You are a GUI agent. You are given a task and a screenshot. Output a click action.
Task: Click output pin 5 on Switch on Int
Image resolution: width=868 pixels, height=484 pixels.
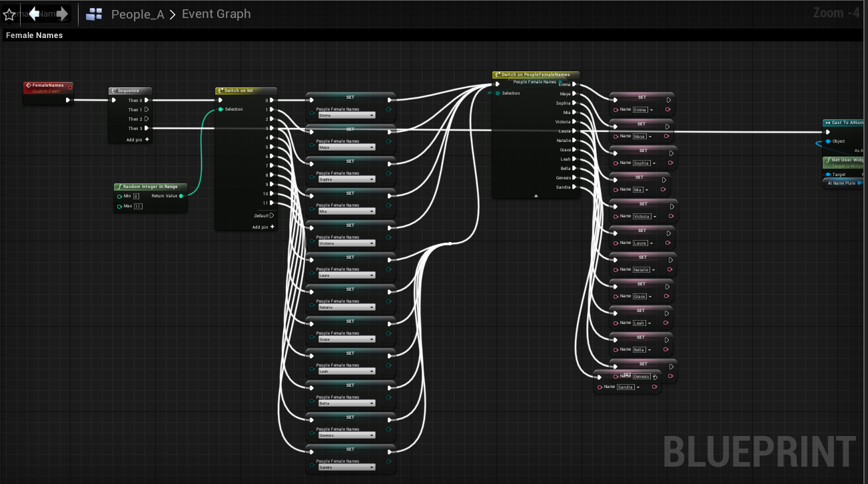(x=272, y=147)
